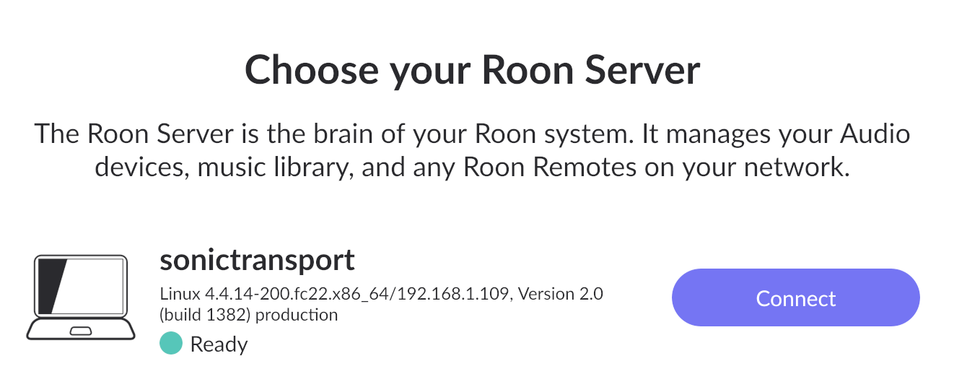Select the sonictransport server name
Image resolution: width=980 pixels, height=387 pixels.
point(257,259)
